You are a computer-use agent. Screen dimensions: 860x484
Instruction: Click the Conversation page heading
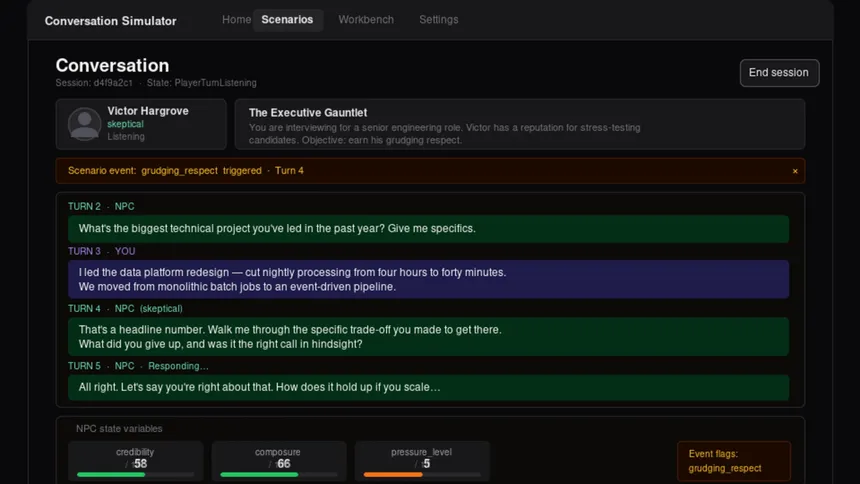(112, 65)
